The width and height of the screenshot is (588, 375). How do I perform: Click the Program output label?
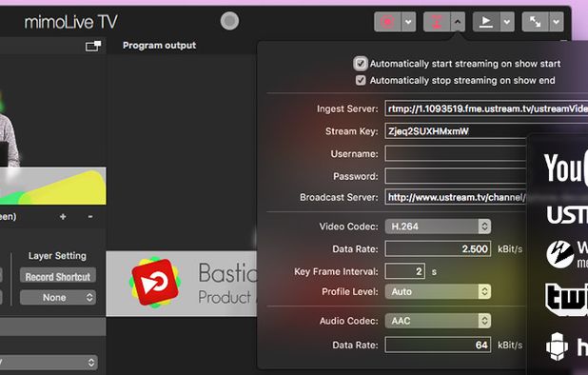pos(160,46)
